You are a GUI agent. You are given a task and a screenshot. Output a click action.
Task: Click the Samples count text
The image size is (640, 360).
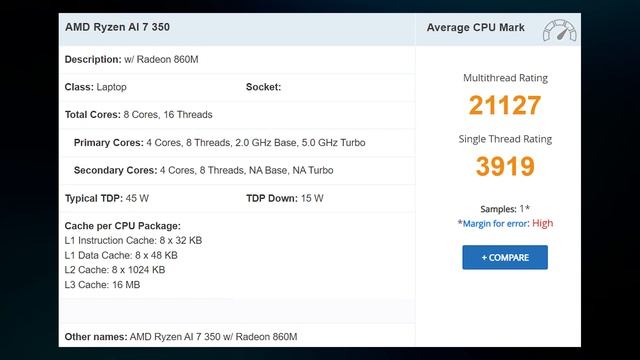click(505, 209)
